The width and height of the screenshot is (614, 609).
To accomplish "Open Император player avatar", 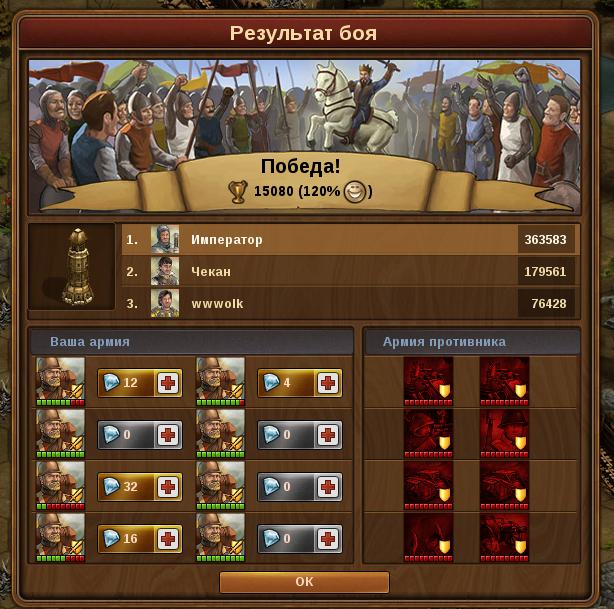I will [165, 239].
